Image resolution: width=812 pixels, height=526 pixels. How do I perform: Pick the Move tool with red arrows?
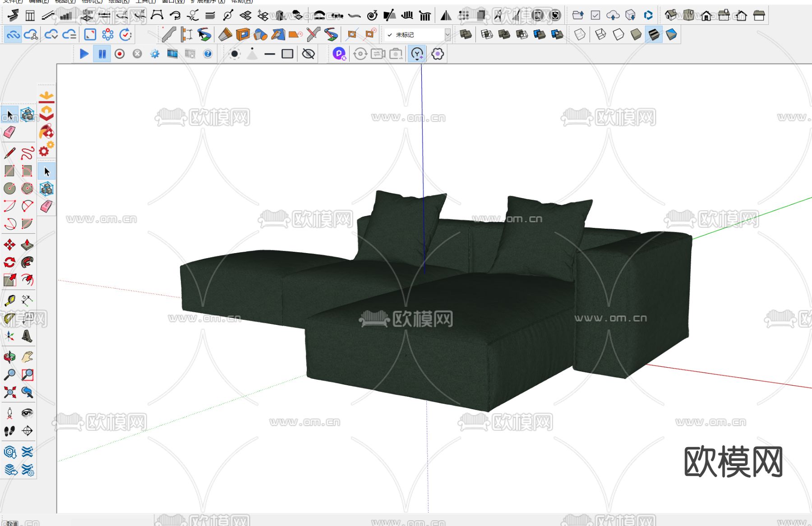point(9,245)
